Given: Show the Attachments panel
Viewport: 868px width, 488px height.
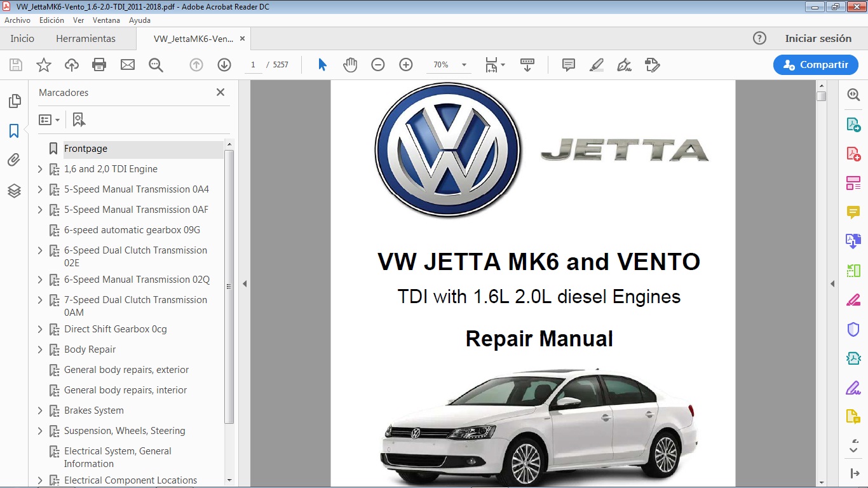Looking at the screenshot, I should pyautogui.click(x=14, y=159).
